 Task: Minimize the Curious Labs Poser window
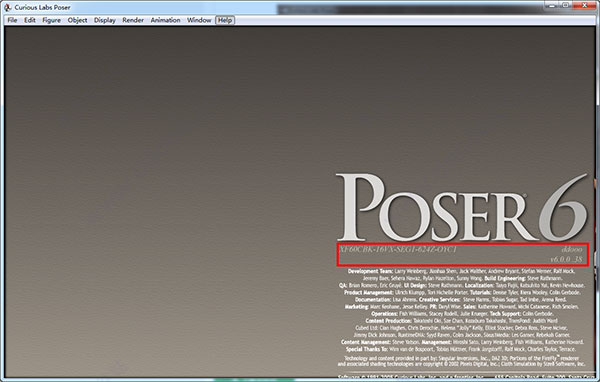[x=551, y=5]
